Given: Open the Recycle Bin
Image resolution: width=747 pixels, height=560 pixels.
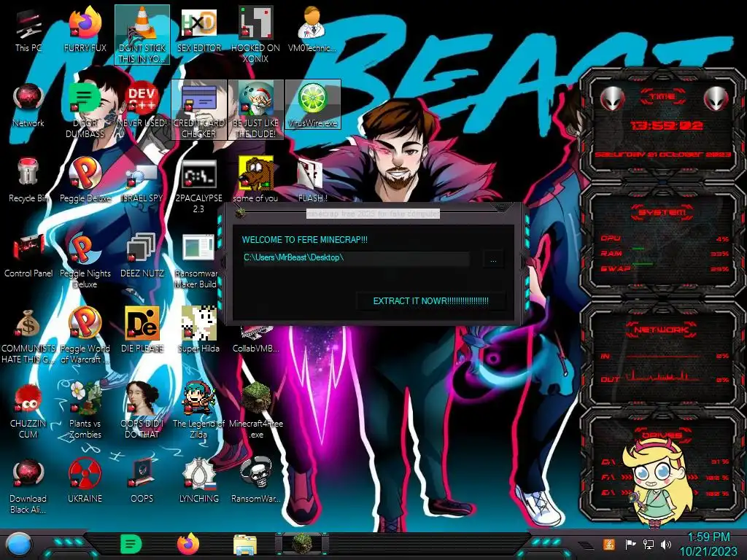Looking at the screenshot, I should coord(28,180).
